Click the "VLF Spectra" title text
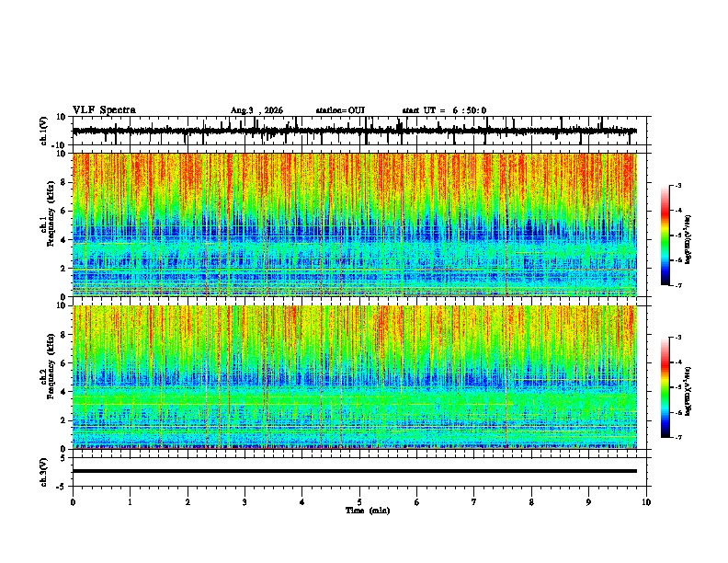728x563 pixels. pyautogui.click(x=104, y=109)
